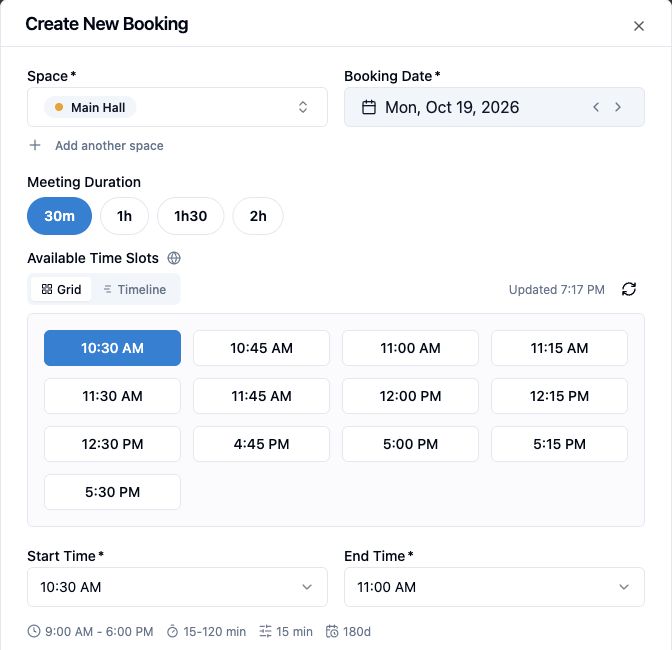This screenshot has width=672, height=650.
Task: Open the End Time dropdown
Action: (494, 587)
